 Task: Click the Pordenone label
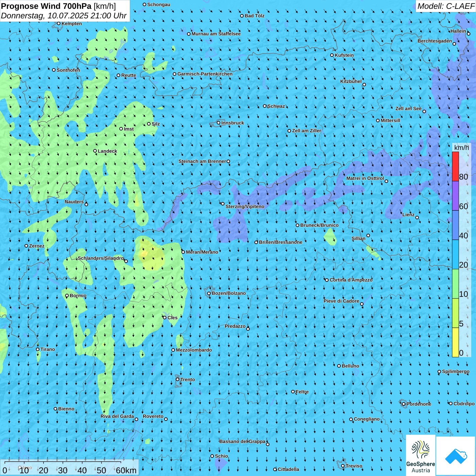pos(419,404)
